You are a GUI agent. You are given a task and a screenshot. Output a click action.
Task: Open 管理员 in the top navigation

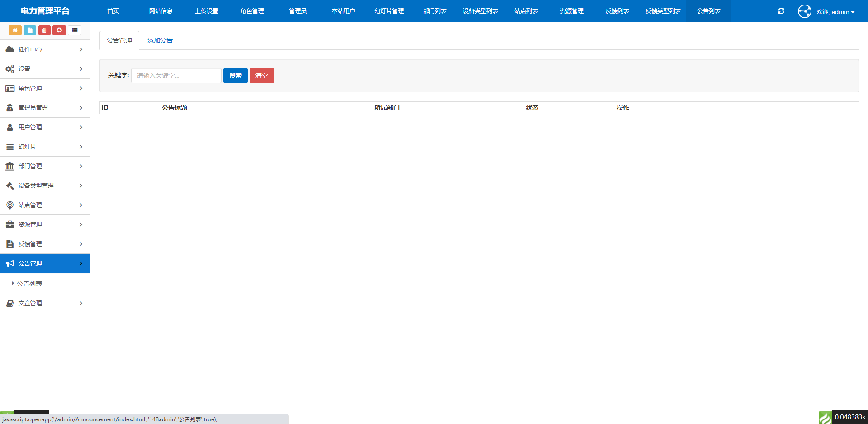[x=298, y=11]
